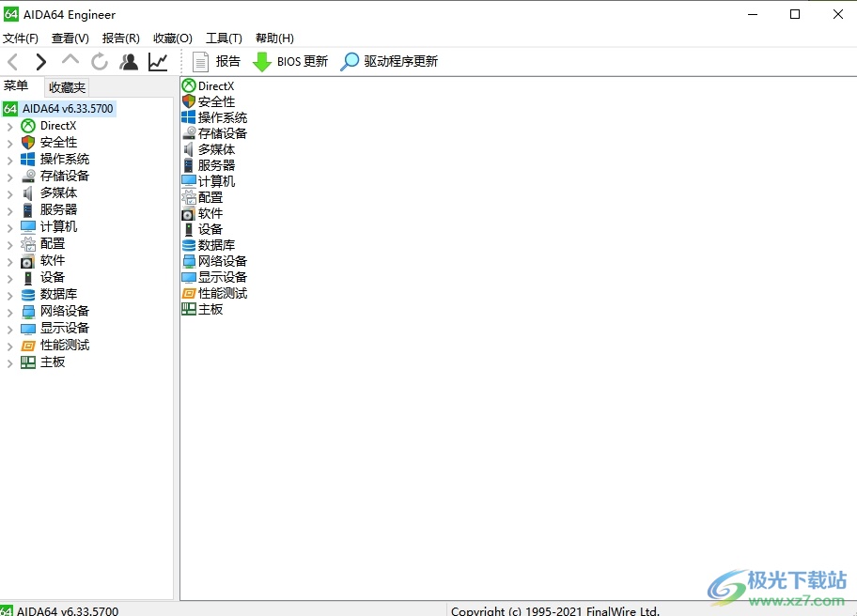Open the 文件(F) menu
This screenshot has height=616, width=857.
[21, 38]
